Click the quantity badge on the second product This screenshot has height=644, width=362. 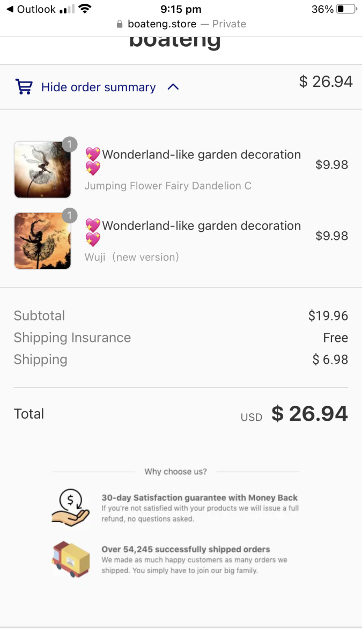(x=69, y=216)
